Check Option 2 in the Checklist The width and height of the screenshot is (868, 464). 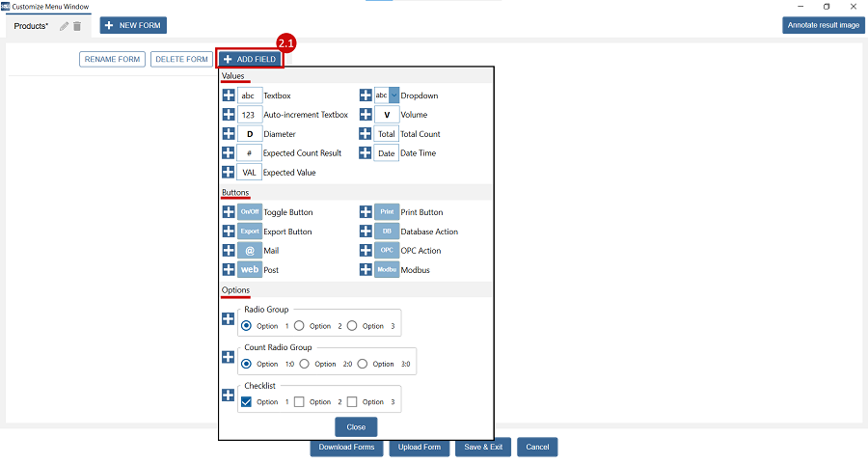pos(299,401)
